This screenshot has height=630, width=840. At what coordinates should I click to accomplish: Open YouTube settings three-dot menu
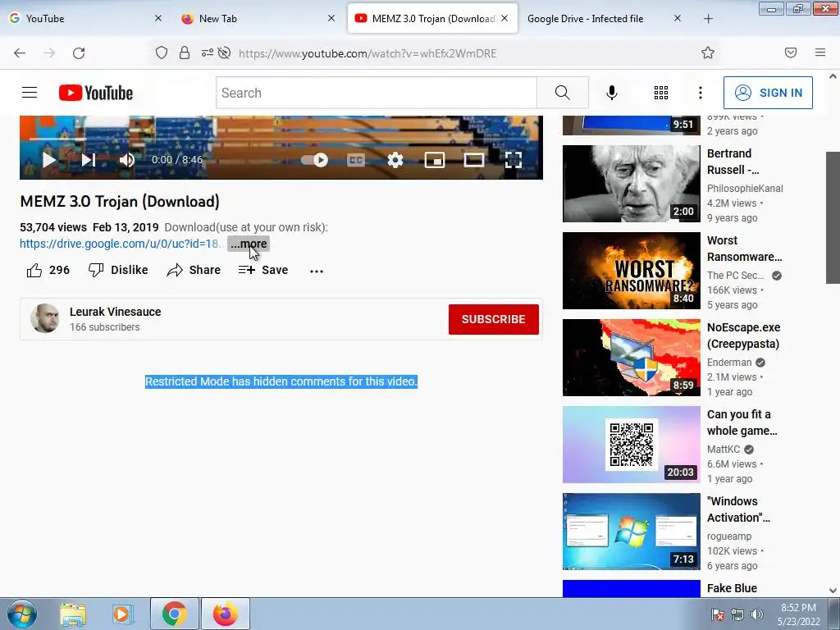[701, 93]
